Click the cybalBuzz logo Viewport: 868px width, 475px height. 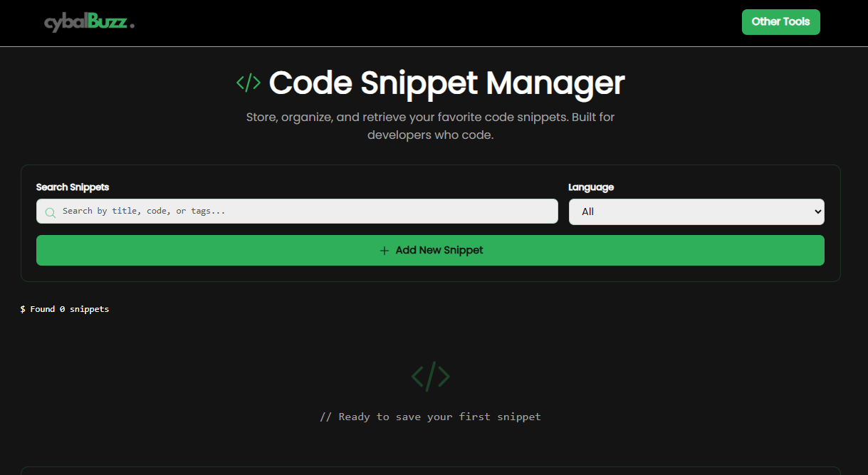click(x=89, y=22)
